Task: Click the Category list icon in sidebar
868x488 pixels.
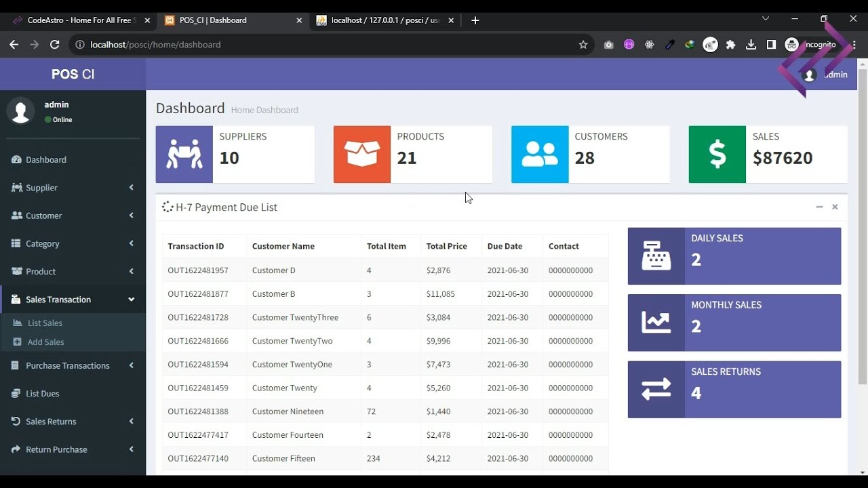Action: click(16, 243)
